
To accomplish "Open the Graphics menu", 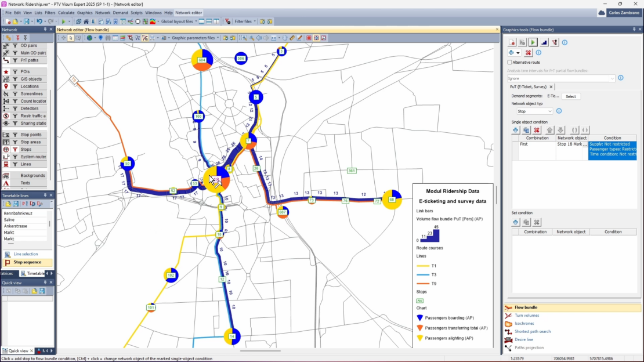I will point(85,13).
